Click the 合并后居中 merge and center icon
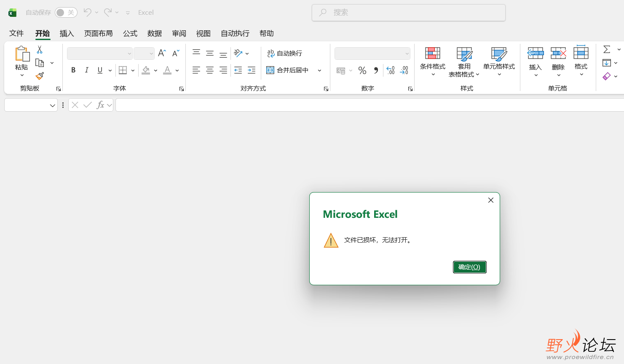 click(x=288, y=70)
